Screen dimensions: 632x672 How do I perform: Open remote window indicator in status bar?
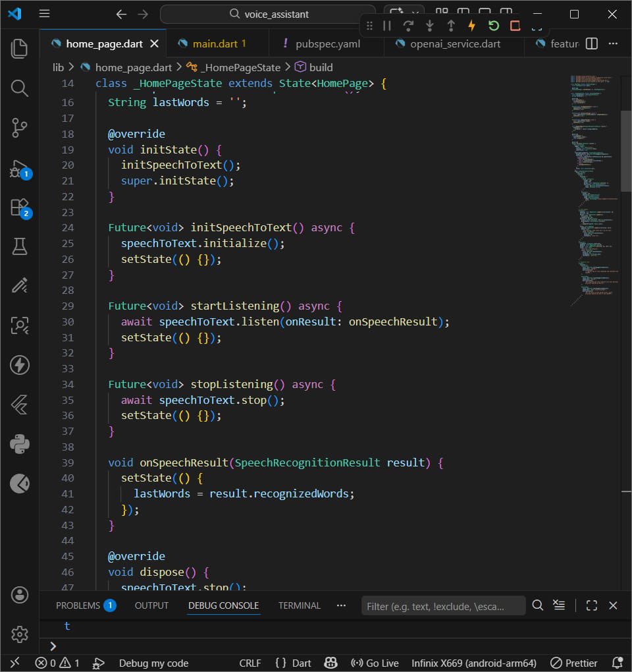(x=14, y=663)
